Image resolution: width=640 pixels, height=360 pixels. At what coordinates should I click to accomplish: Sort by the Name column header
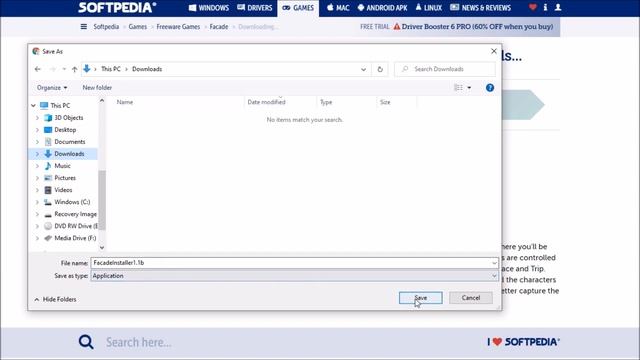[x=124, y=102]
